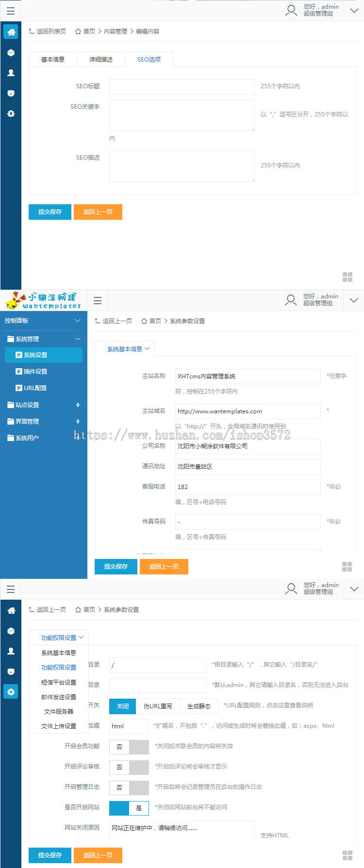This screenshot has height=868, width=364.
Task: Select the face-badge icon in the 功能权限设置 sidebar
Action: point(11,671)
